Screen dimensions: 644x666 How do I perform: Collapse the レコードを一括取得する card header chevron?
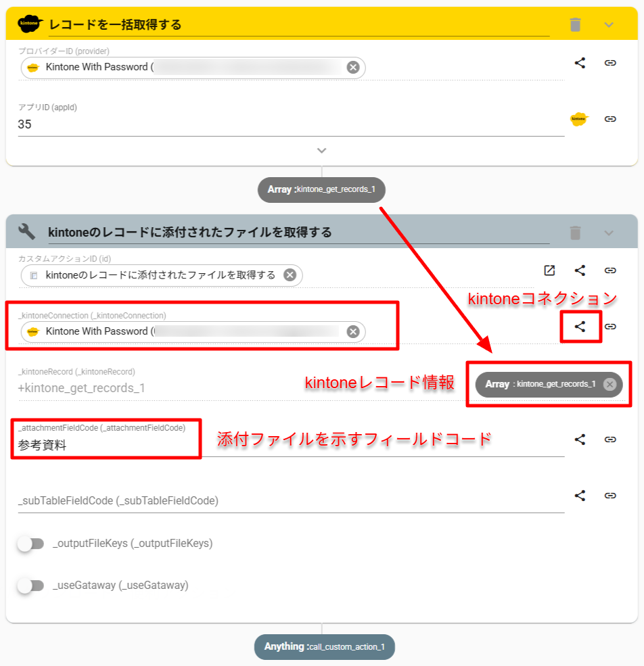(609, 25)
